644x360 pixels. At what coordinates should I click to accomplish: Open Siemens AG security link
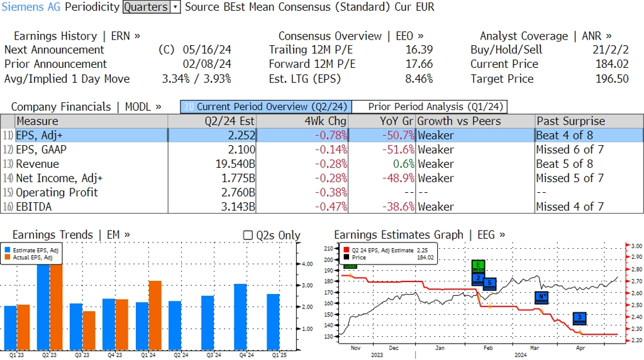coord(31,7)
